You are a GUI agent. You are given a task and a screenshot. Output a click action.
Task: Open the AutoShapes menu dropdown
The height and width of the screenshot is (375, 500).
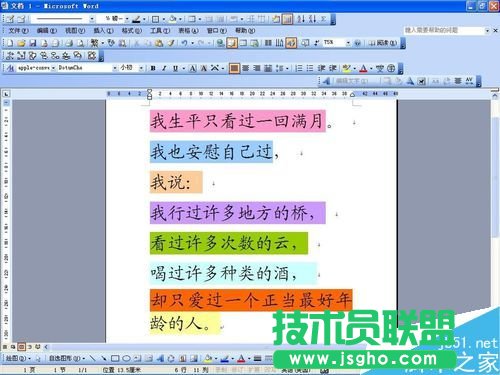[67, 359]
